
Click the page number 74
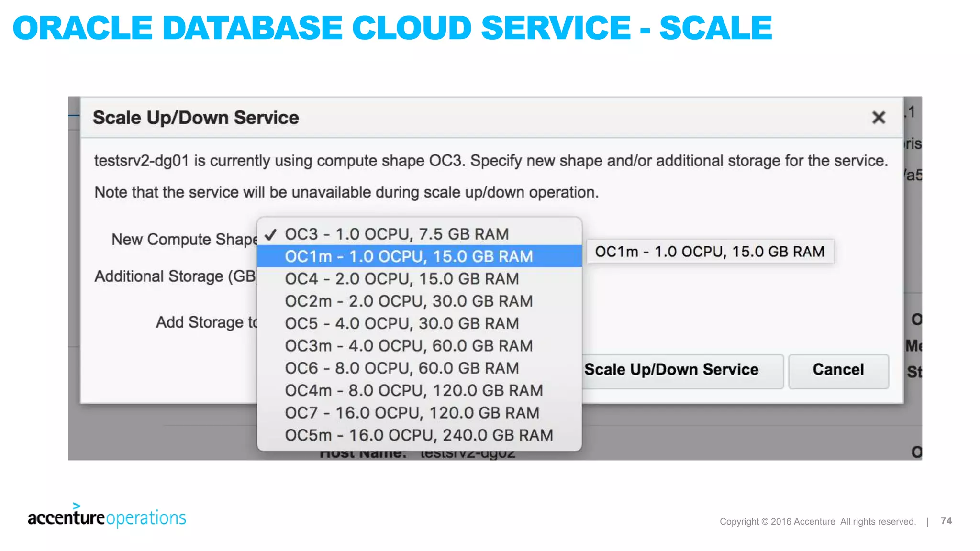tap(946, 521)
